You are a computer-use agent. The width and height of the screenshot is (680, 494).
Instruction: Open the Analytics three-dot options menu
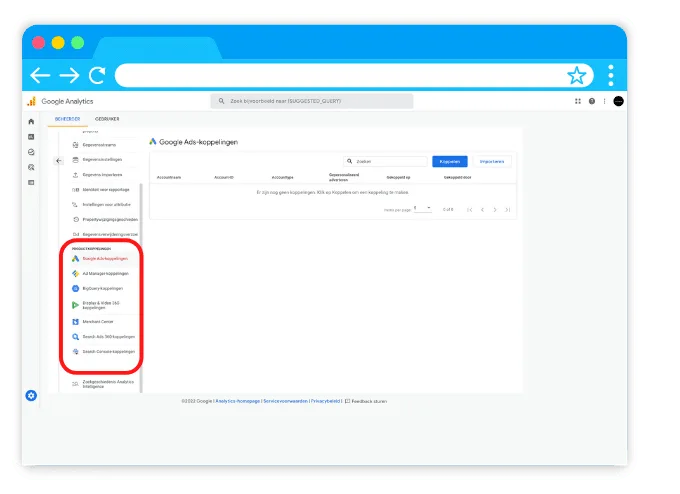tap(604, 101)
